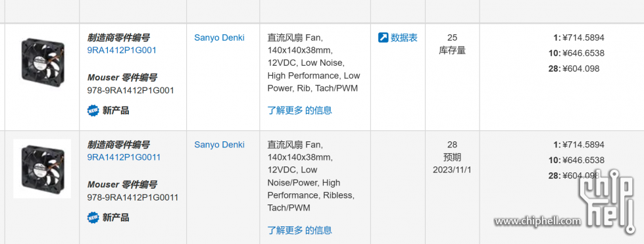Open part number link 9RA1412P1G001
This screenshot has width=644, height=244.
[x=122, y=51]
